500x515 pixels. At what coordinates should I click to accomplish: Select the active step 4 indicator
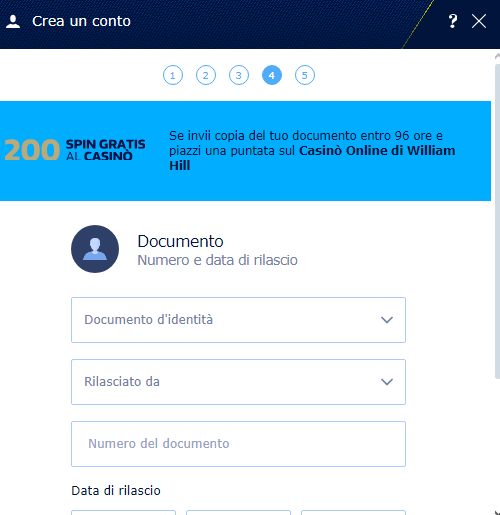[x=272, y=75]
